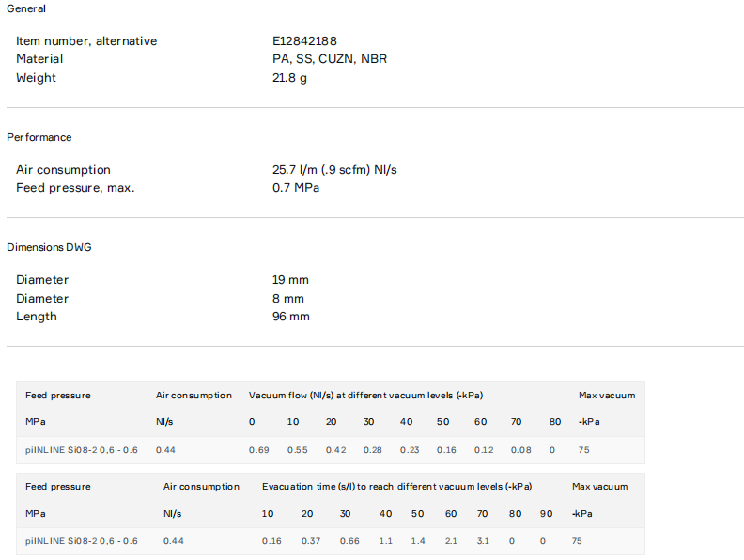Select the 3.1 evacuation time value
Viewport: 744px width, 560px height.
[483, 541]
